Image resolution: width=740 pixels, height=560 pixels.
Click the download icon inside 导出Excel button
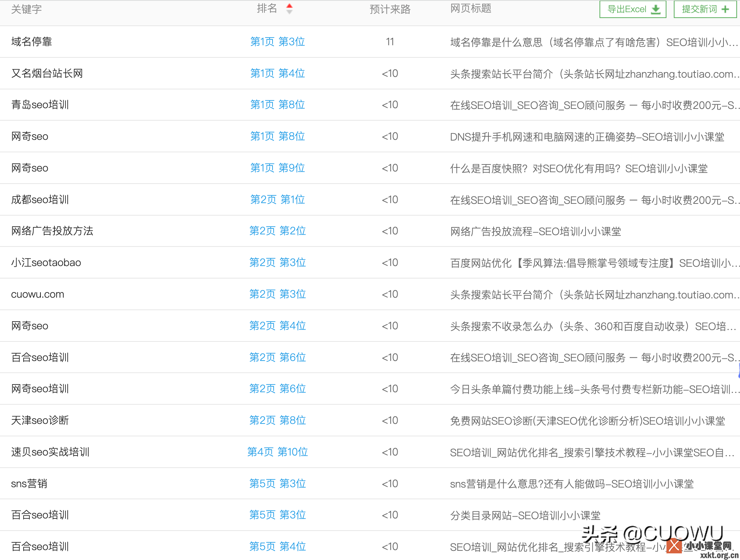click(656, 9)
